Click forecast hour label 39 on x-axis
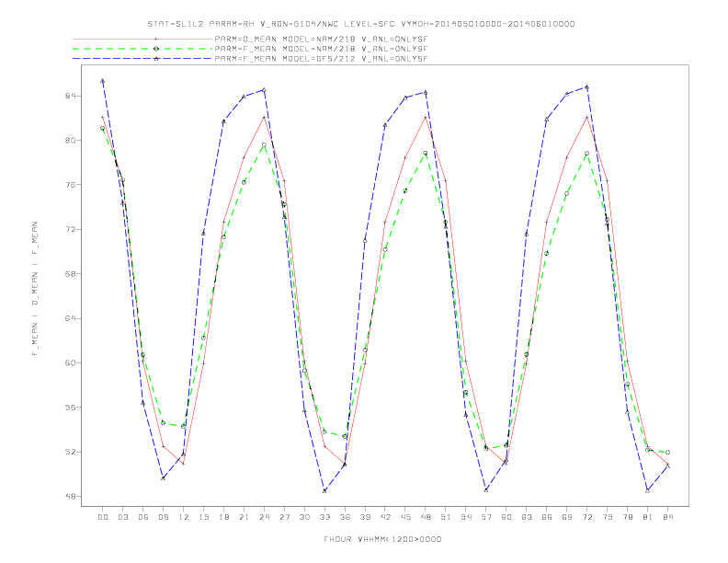The height and width of the screenshot is (563, 728). (365, 517)
